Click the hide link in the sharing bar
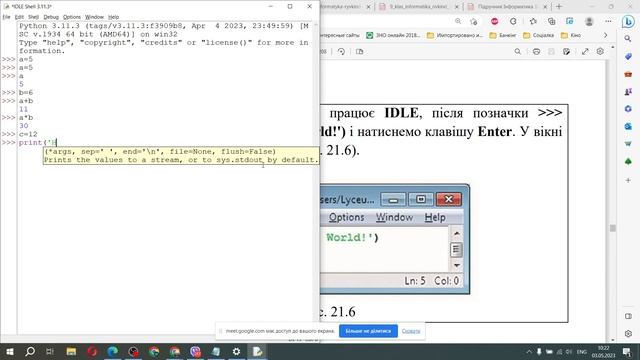Viewport: 640px width, 360px height. 411,331
